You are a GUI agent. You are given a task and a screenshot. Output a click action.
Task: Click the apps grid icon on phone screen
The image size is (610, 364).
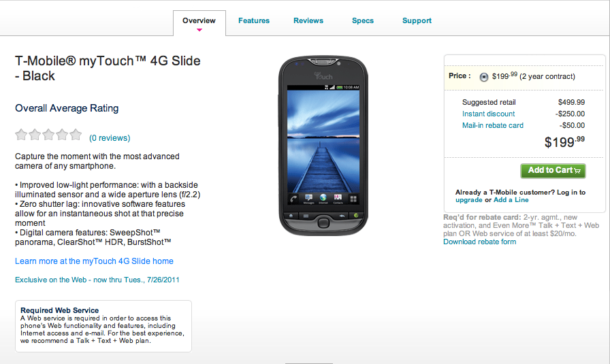(353, 199)
